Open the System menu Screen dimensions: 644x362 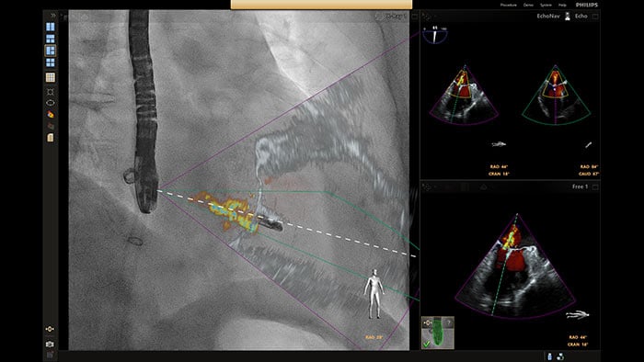coord(546,5)
